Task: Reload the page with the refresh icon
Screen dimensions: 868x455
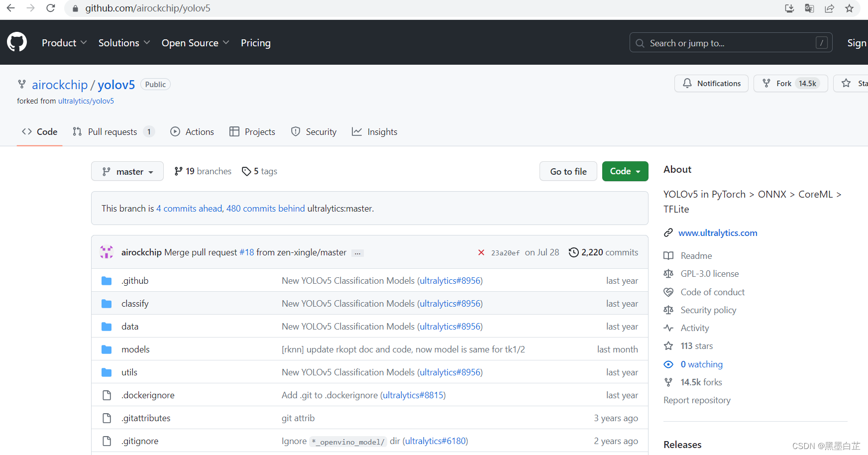Action: tap(50, 8)
